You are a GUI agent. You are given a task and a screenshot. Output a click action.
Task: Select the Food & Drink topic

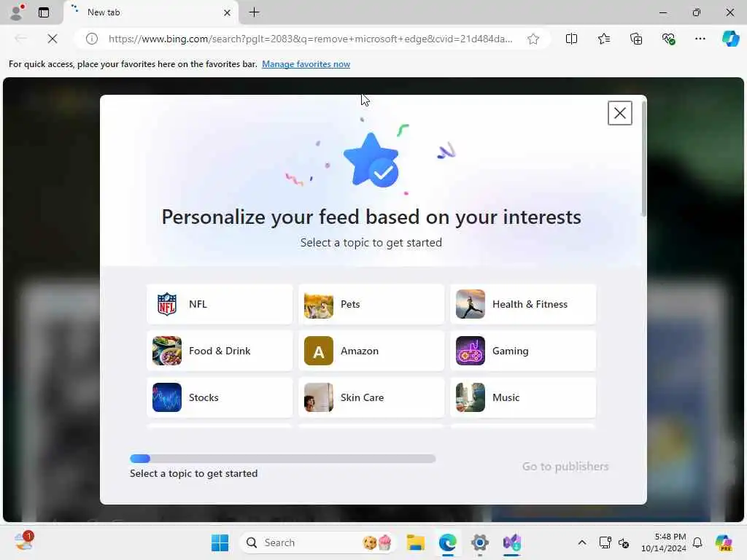pos(220,351)
